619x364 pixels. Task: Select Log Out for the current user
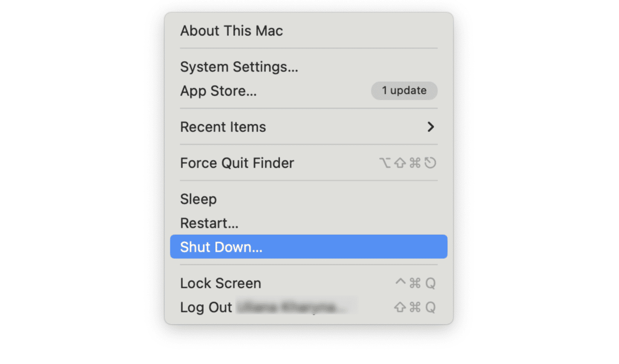205,307
